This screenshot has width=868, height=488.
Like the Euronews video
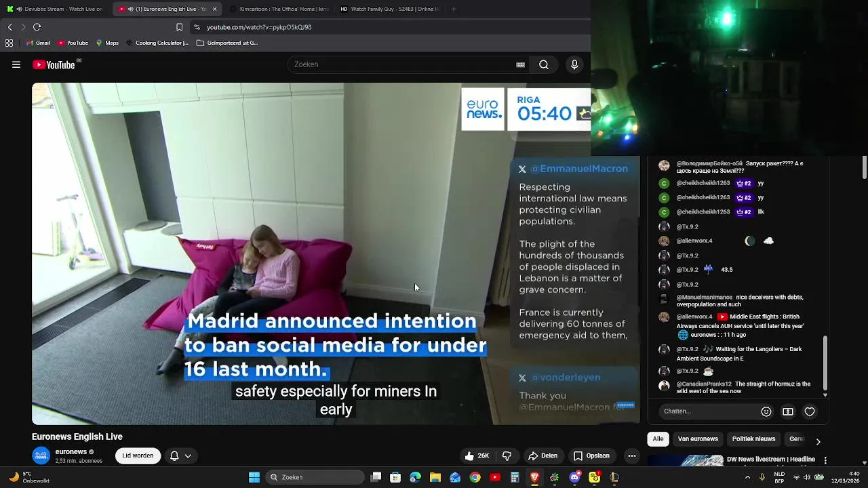tap(477, 456)
